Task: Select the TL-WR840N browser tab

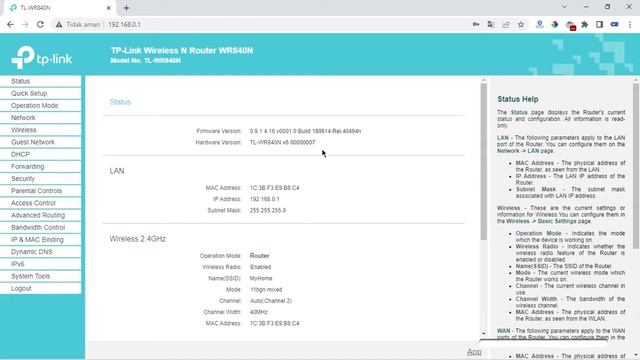Action: pyautogui.click(x=59, y=8)
